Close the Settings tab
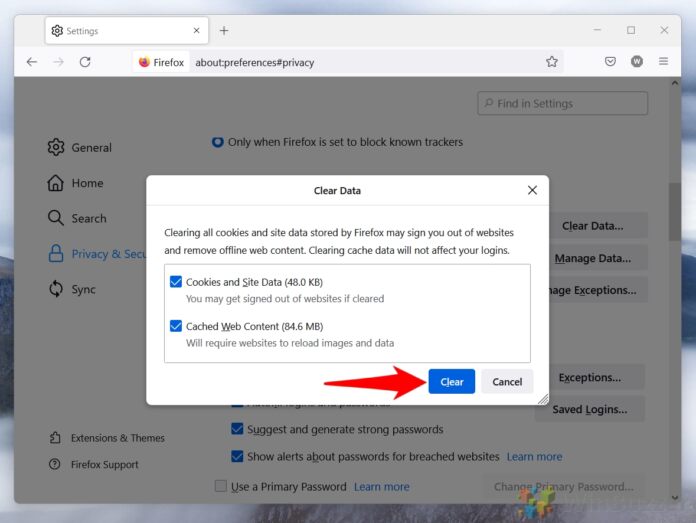Image resolution: width=696 pixels, height=523 pixels. (x=197, y=30)
